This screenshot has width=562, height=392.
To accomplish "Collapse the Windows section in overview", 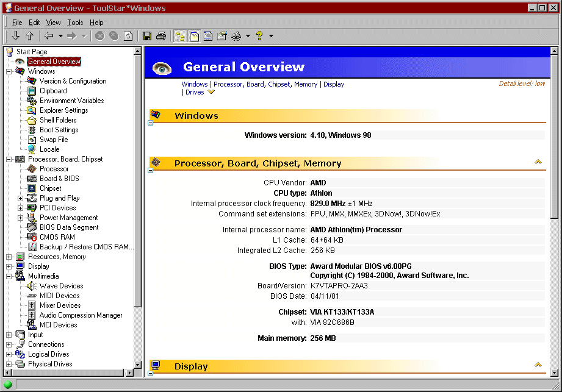I will tap(150, 124).
